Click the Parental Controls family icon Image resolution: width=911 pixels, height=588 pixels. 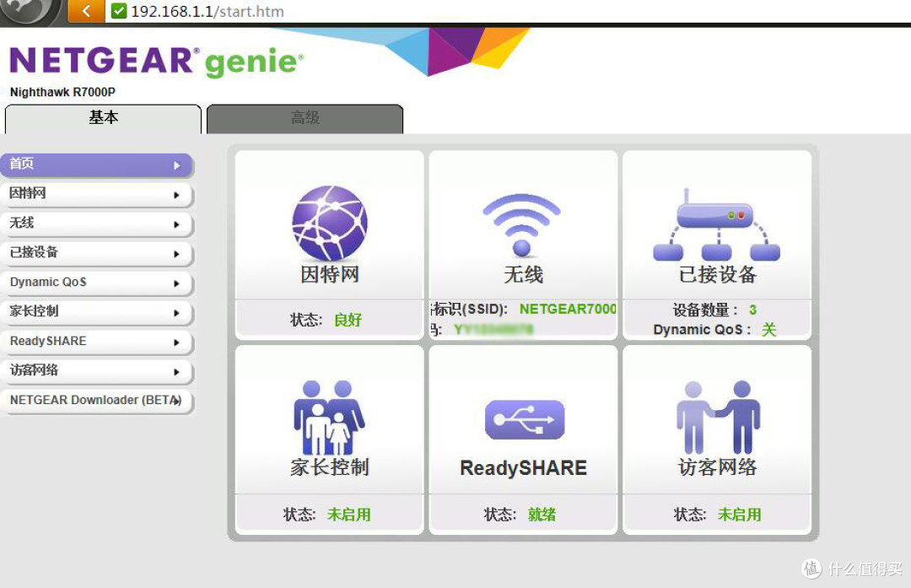329,418
